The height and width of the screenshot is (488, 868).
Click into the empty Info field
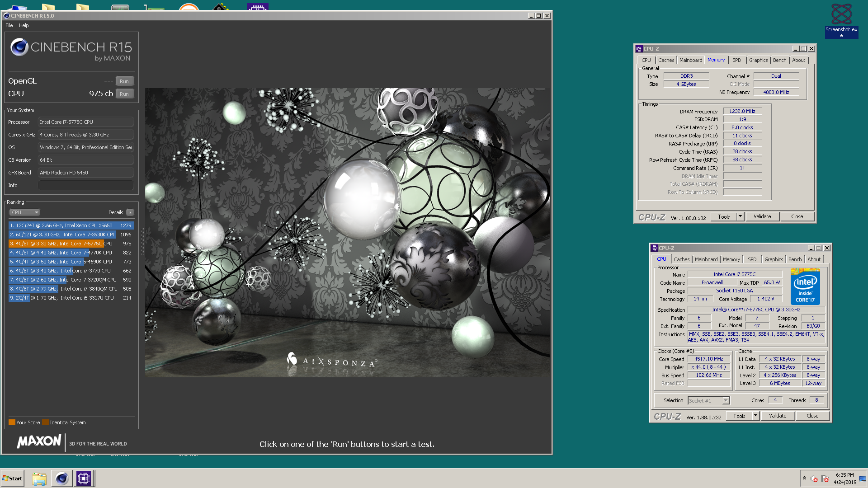click(85, 185)
